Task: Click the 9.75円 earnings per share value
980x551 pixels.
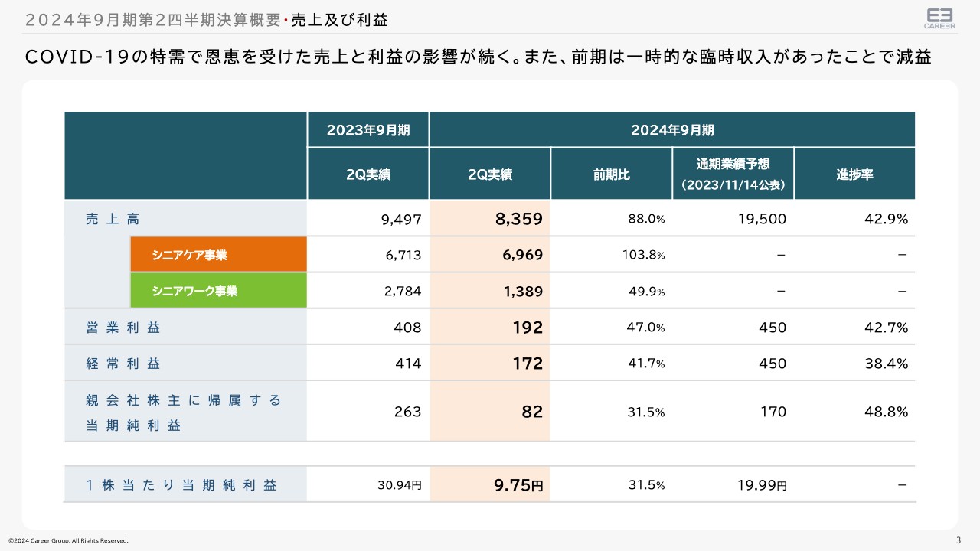Action: point(517,485)
